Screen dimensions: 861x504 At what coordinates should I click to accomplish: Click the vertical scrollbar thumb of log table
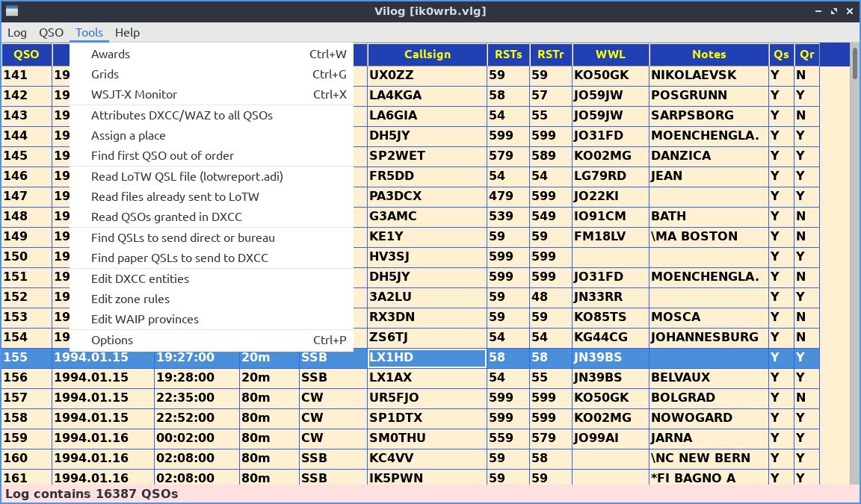[855, 63]
